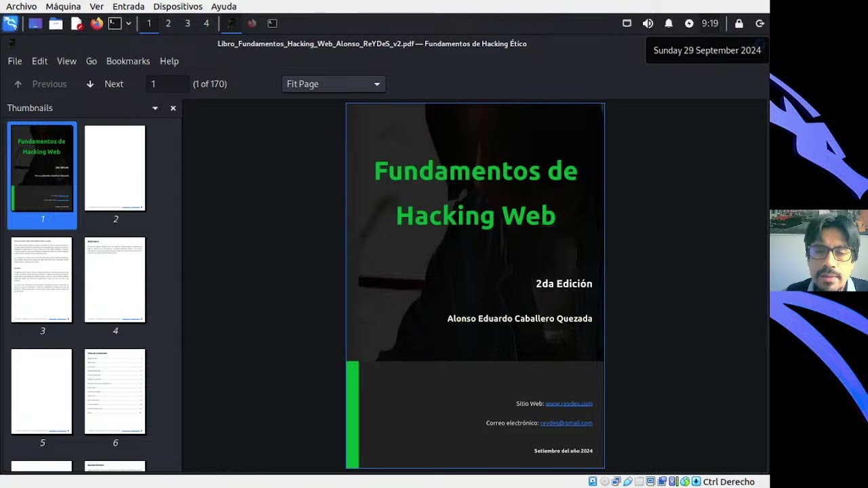Lock the screen with padlock icon
This screenshot has height=488, width=868.
coord(739,23)
